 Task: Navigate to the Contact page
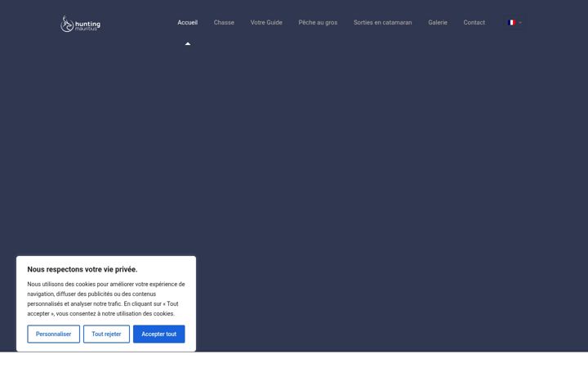(x=474, y=23)
